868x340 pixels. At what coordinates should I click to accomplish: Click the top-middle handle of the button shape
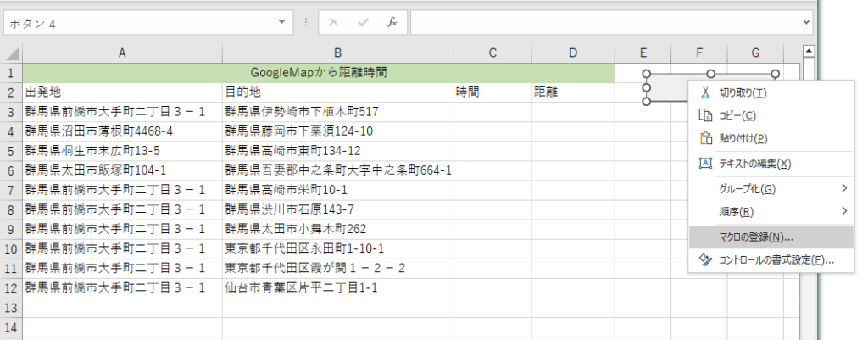coord(711,74)
